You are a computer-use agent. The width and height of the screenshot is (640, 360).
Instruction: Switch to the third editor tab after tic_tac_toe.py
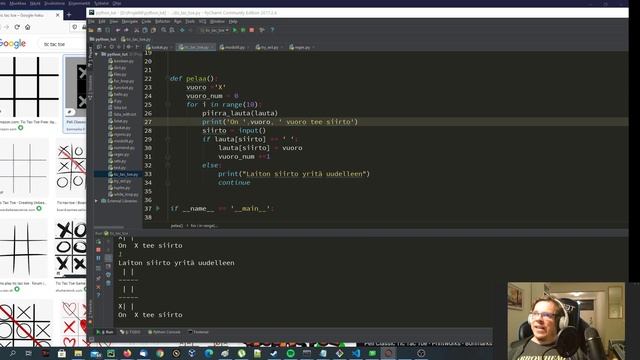[234, 47]
